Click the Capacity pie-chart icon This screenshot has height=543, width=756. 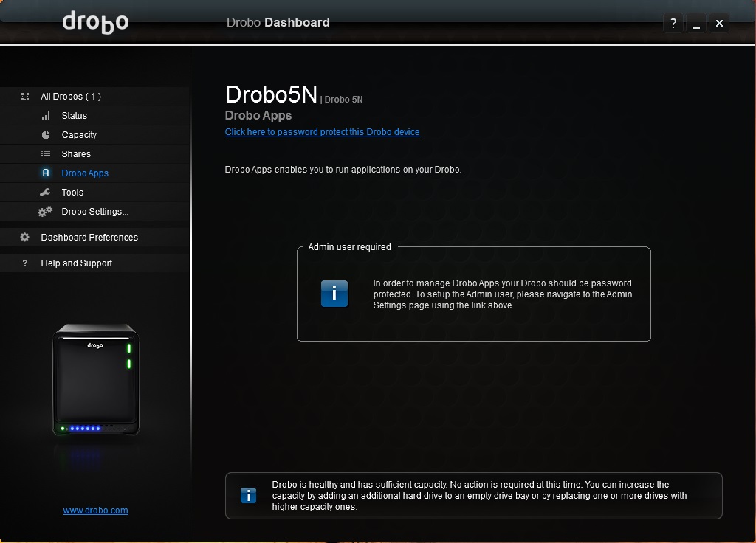pos(46,135)
